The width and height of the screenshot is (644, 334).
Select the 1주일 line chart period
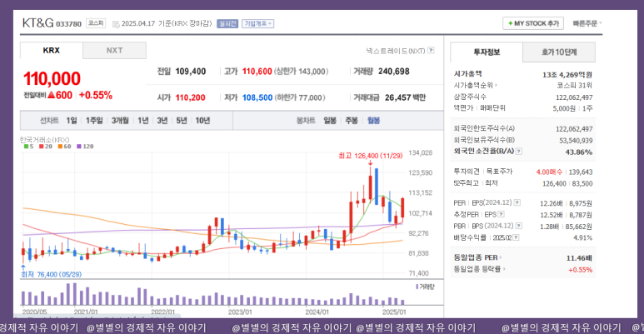94,121
